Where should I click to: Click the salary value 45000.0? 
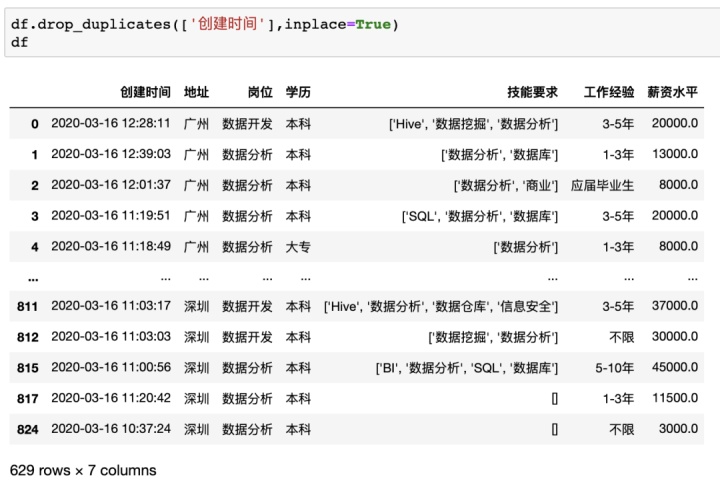point(675,367)
